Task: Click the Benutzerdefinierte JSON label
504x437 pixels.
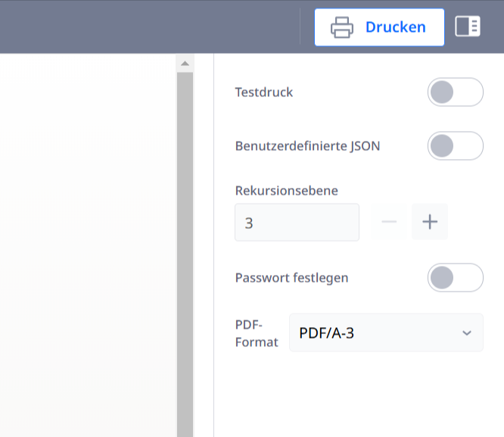Action: pyautogui.click(x=307, y=145)
